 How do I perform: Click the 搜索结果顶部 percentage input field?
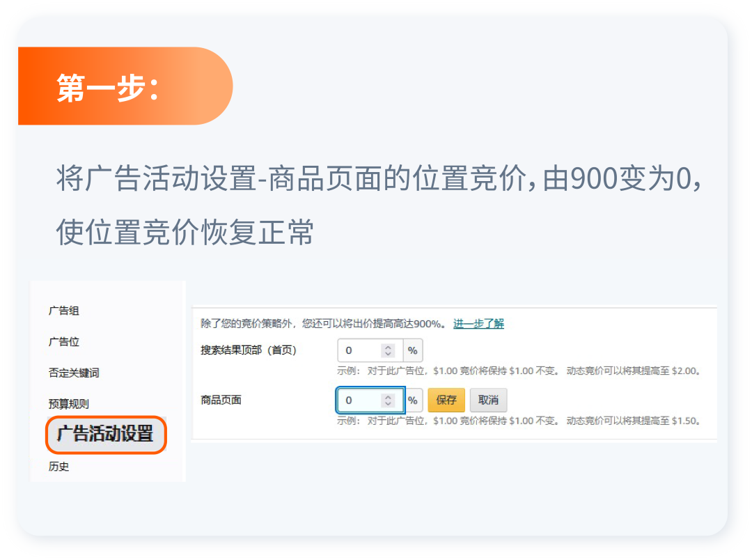pos(369,350)
